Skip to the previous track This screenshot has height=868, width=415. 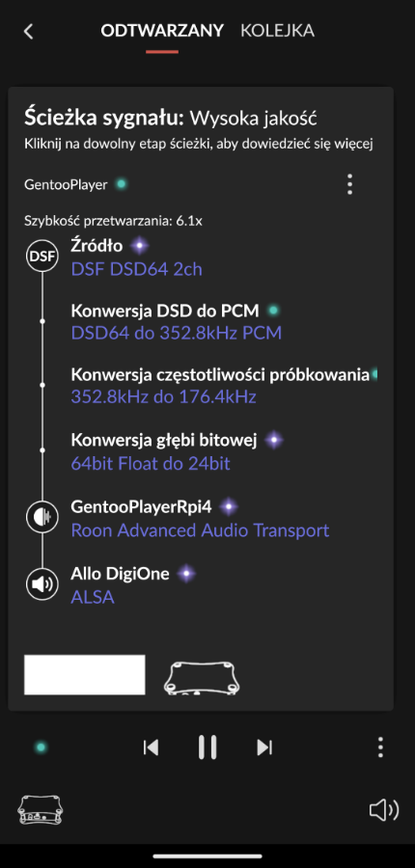click(x=151, y=747)
